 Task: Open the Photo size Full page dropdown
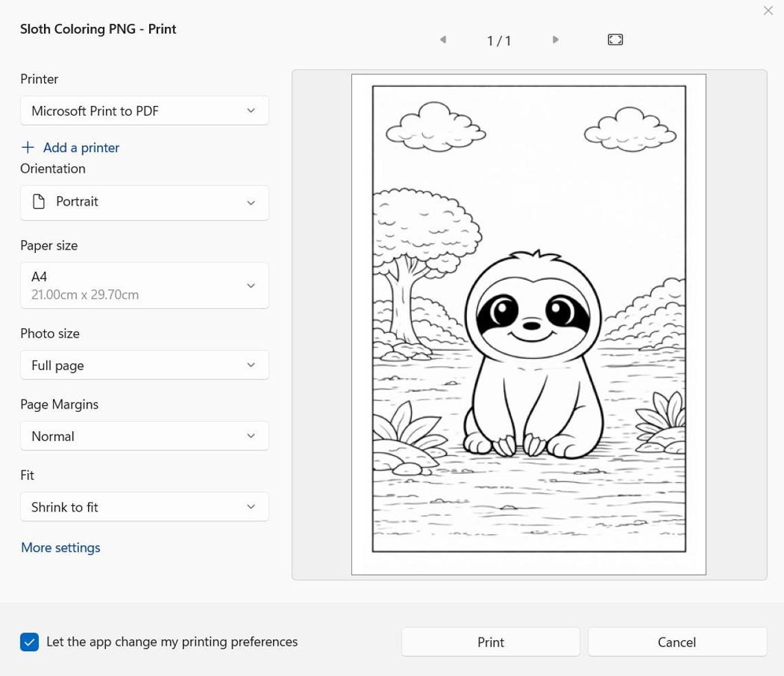pos(144,365)
